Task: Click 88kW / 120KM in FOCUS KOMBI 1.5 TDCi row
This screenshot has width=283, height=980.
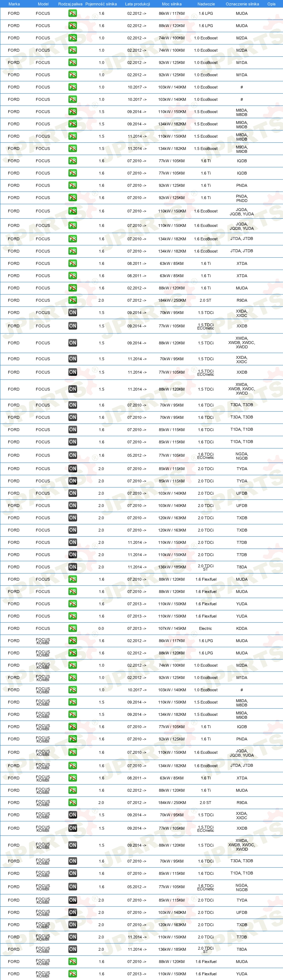Action: point(172,845)
